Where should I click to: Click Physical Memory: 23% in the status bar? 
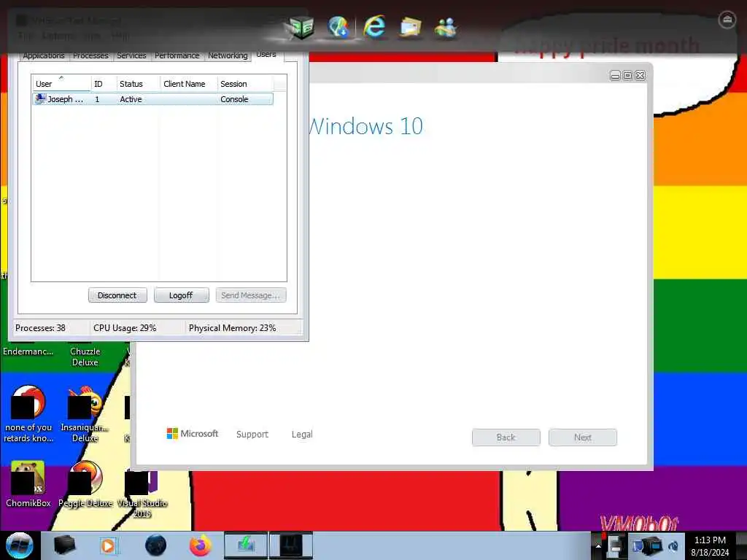pos(232,327)
